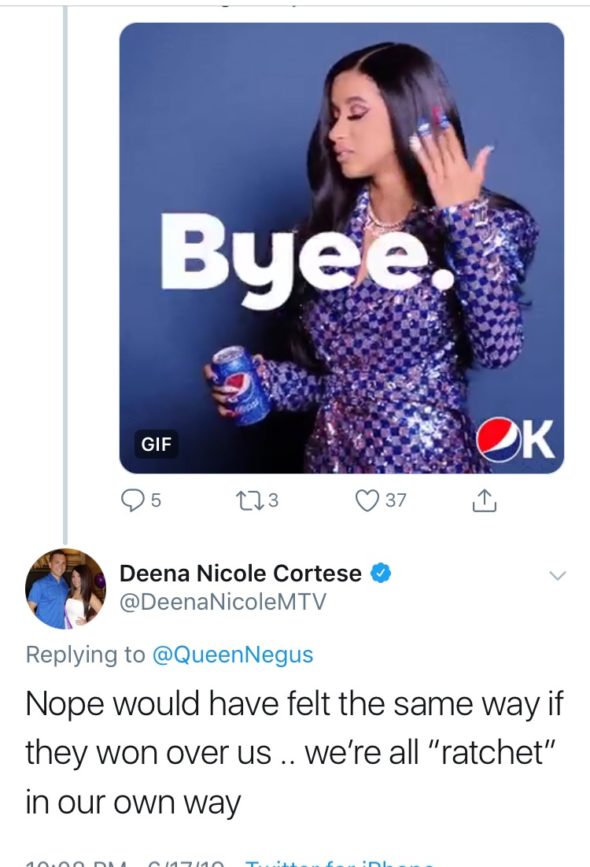Click the GIF badge on the image
Screen dimensions: 590x867
tap(156, 443)
